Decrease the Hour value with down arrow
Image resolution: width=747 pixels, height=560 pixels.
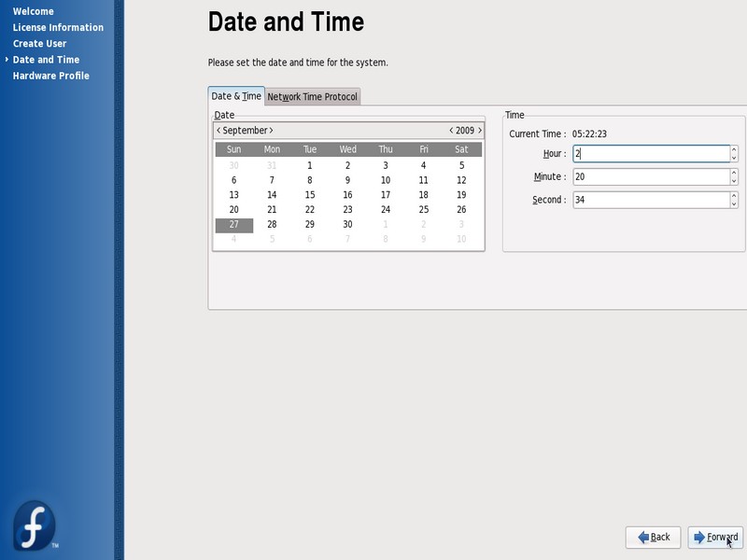[x=734, y=158]
